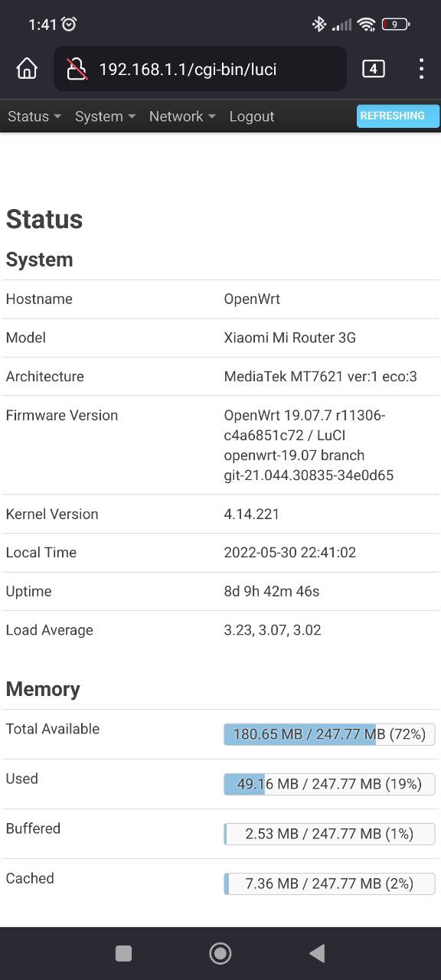Select the Cached memory progress bar
This screenshot has width=441, height=980.
point(329,884)
